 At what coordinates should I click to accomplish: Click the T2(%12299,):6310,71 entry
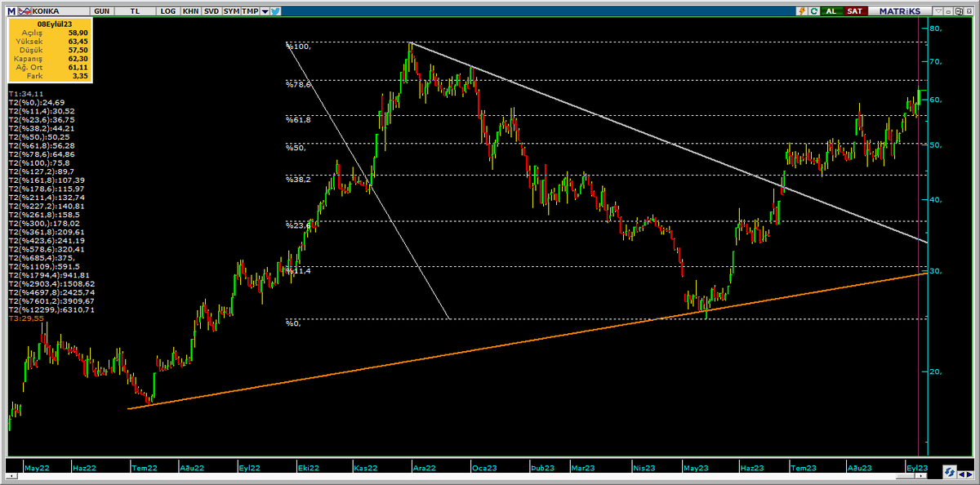click(51, 310)
